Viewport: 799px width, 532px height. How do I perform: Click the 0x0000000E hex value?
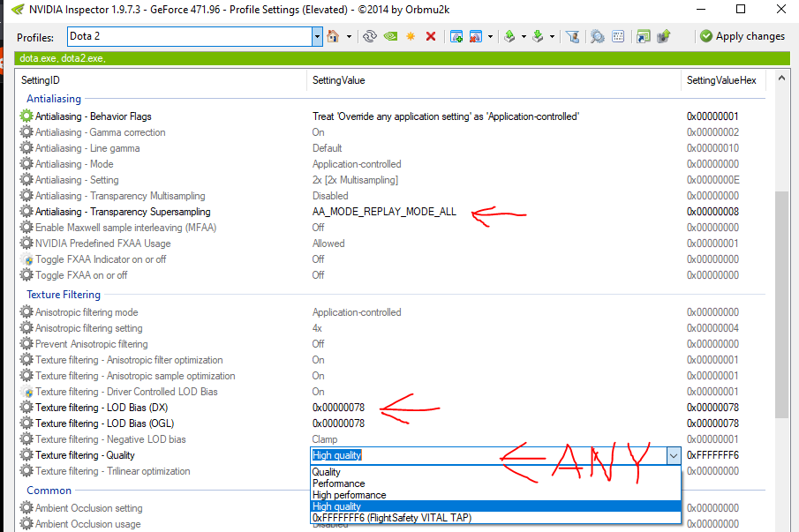[712, 180]
